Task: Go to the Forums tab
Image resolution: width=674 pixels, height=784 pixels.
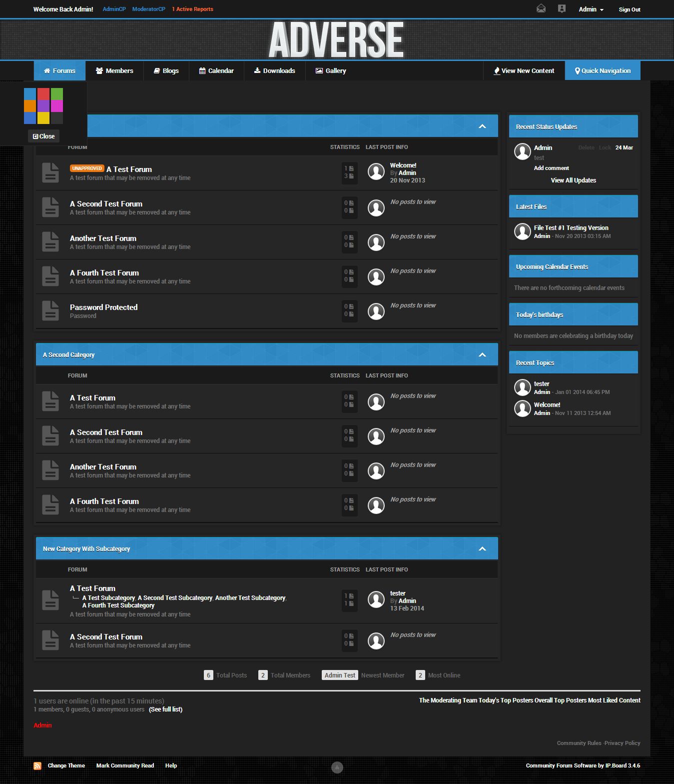Action: tap(59, 70)
